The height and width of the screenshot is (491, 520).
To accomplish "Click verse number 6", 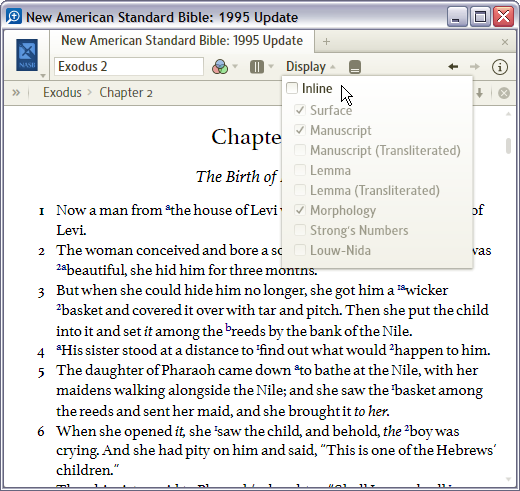I will click(x=41, y=431).
